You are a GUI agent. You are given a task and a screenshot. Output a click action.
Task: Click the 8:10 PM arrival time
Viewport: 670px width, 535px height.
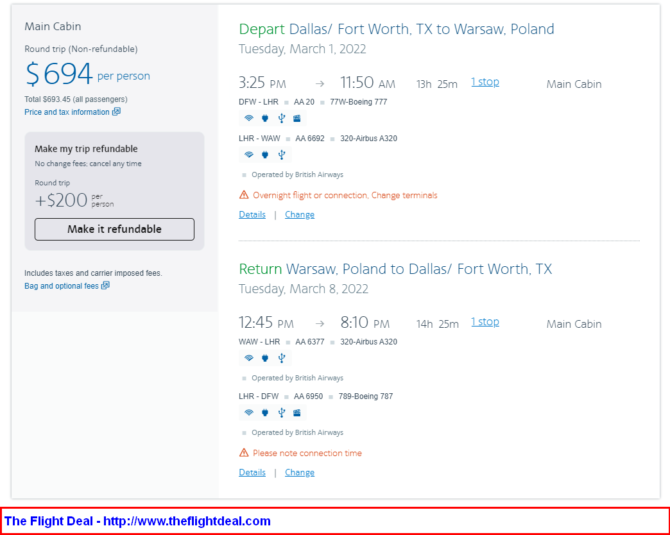point(365,323)
